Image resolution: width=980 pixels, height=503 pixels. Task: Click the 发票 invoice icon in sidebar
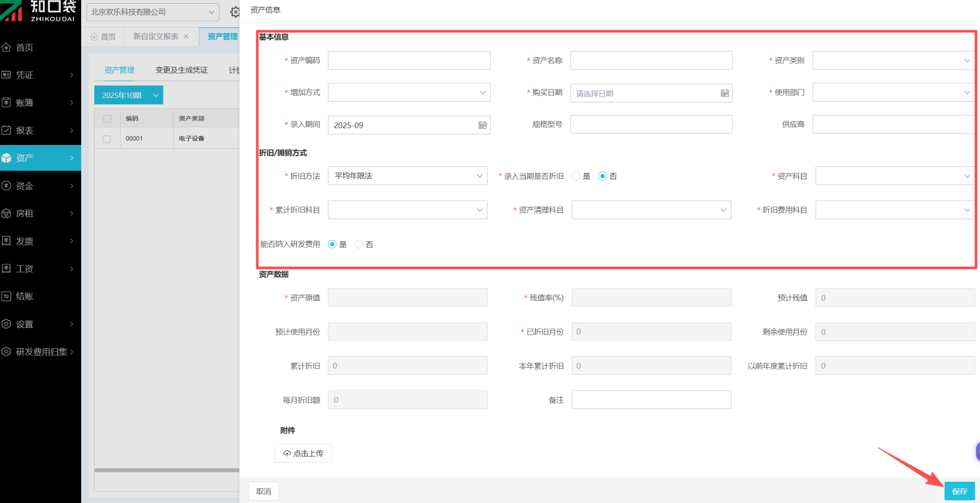(x=7, y=241)
